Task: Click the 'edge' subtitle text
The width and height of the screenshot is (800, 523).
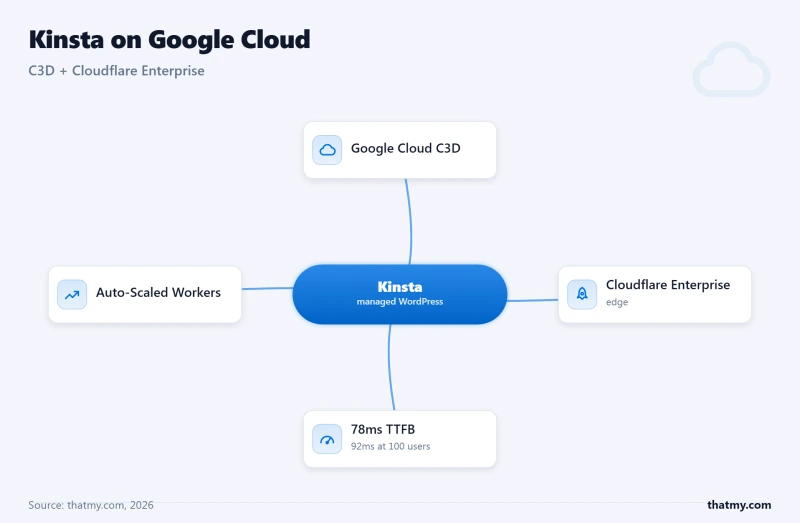Action: point(617,302)
